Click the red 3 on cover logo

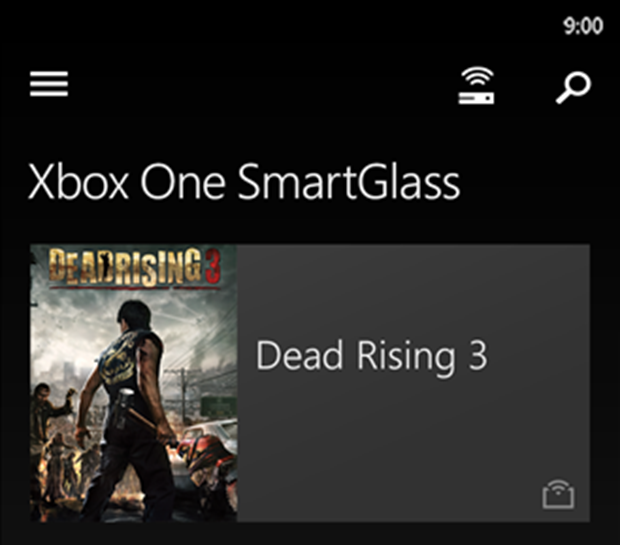(213, 266)
